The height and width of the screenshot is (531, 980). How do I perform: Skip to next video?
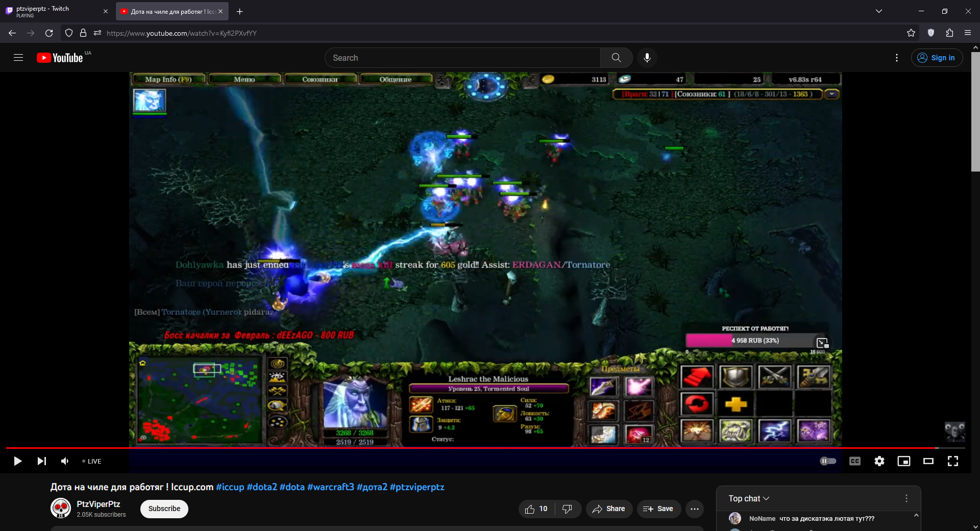click(x=42, y=461)
